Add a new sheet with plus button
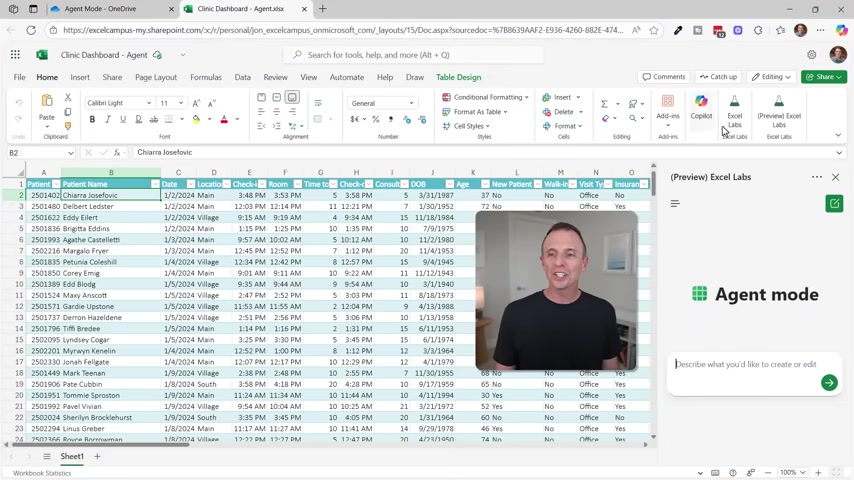This screenshot has height=480, width=854. coord(97,457)
